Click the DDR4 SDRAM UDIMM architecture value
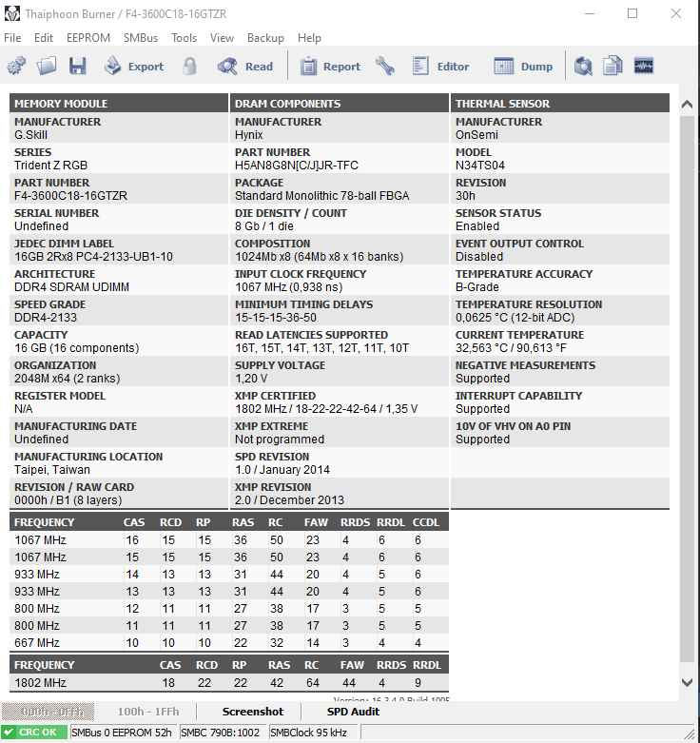Viewport: 700px width, 743px height. (71, 287)
